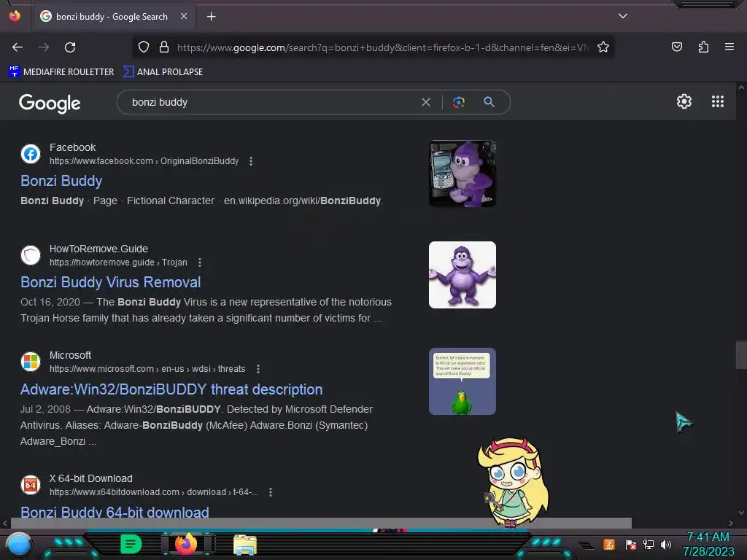Viewport: 747px width, 560px height.
Task: Open the Firefox hamburger menu
Action: tap(729, 47)
